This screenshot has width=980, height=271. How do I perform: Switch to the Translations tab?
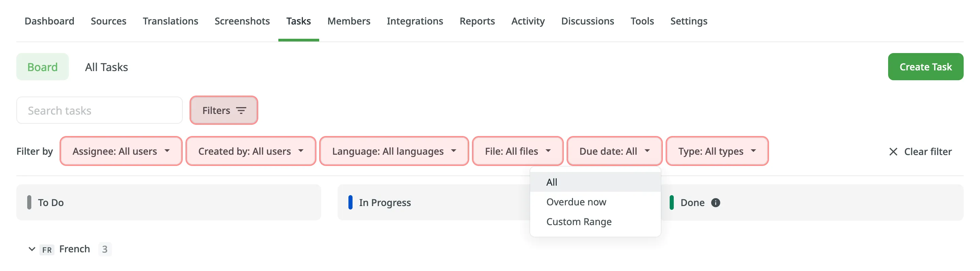point(170,21)
